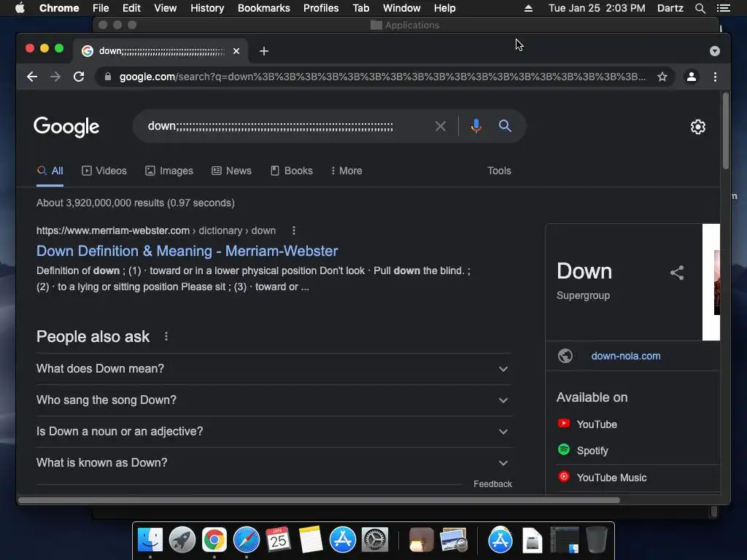Visit the down-nola.com website link
Image resolution: width=747 pixels, height=560 pixels.
[x=626, y=356]
